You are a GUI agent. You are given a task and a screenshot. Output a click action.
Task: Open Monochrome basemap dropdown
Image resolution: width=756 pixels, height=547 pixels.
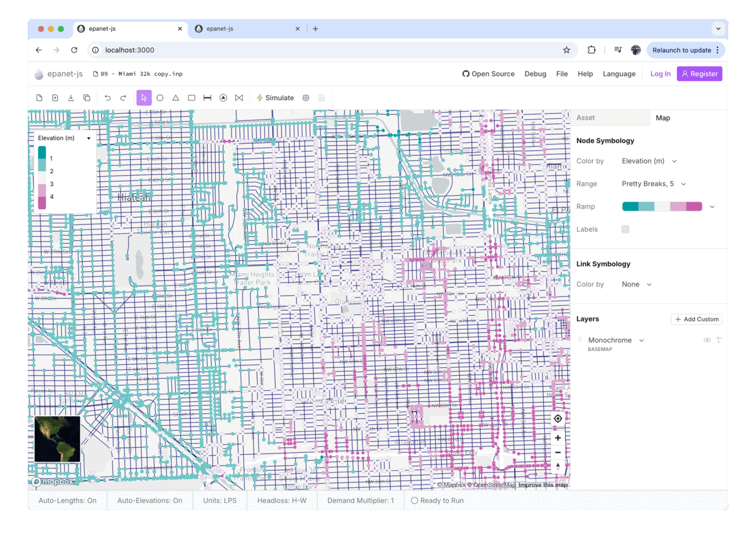point(616,340)
